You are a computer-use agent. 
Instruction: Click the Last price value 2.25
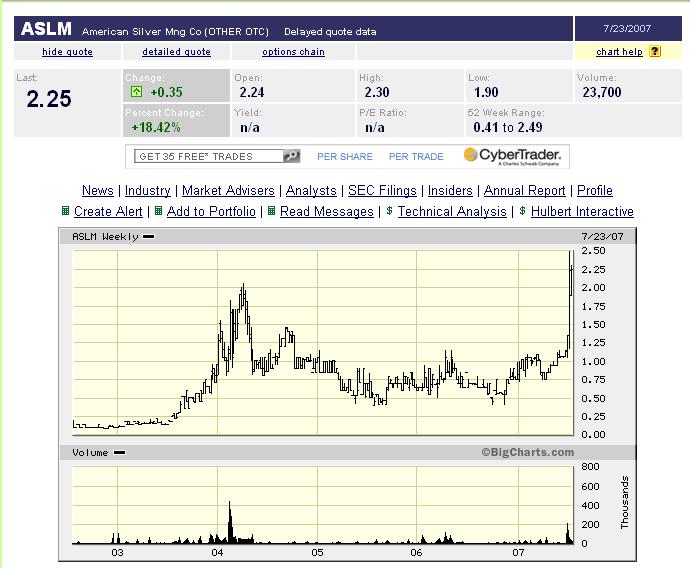[49, 99]
